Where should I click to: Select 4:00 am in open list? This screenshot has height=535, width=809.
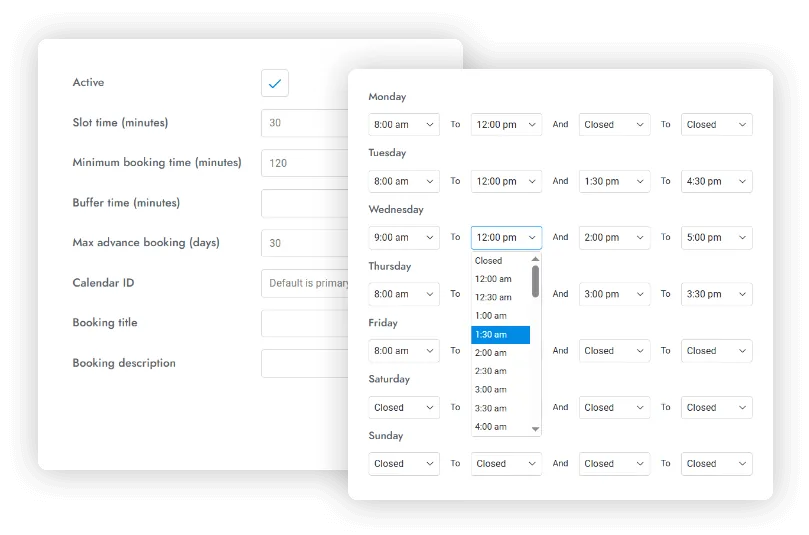(500, 427)
